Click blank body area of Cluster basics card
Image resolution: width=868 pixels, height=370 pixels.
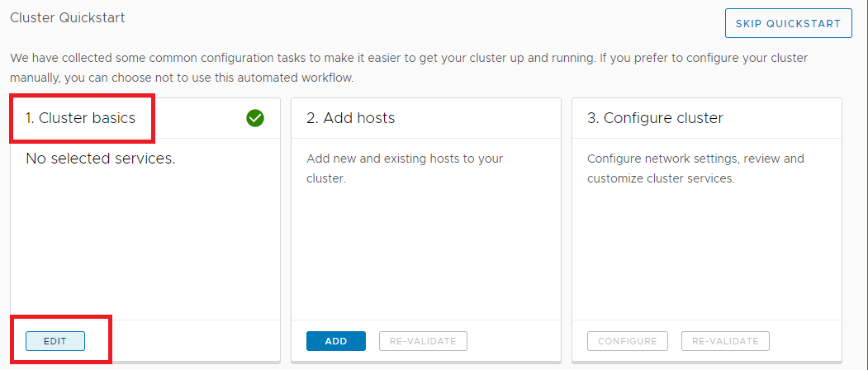(x=145, y=248)
